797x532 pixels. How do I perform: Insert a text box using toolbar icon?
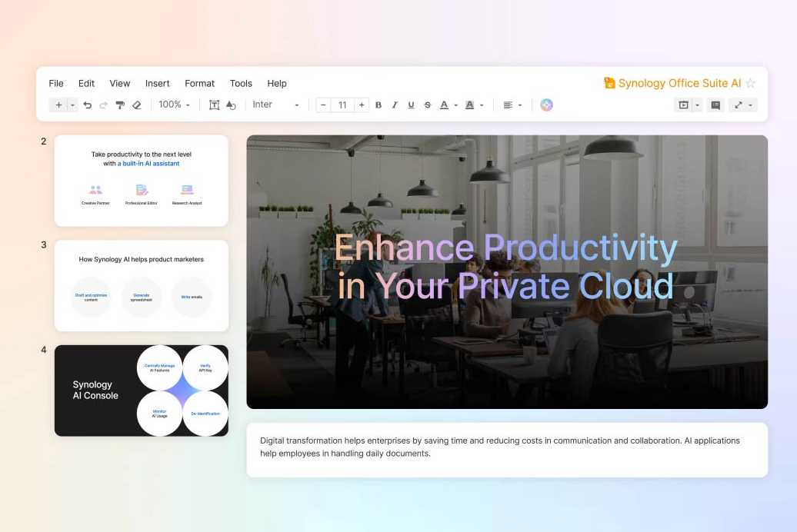pyautogui.click(x=214, y=105)
